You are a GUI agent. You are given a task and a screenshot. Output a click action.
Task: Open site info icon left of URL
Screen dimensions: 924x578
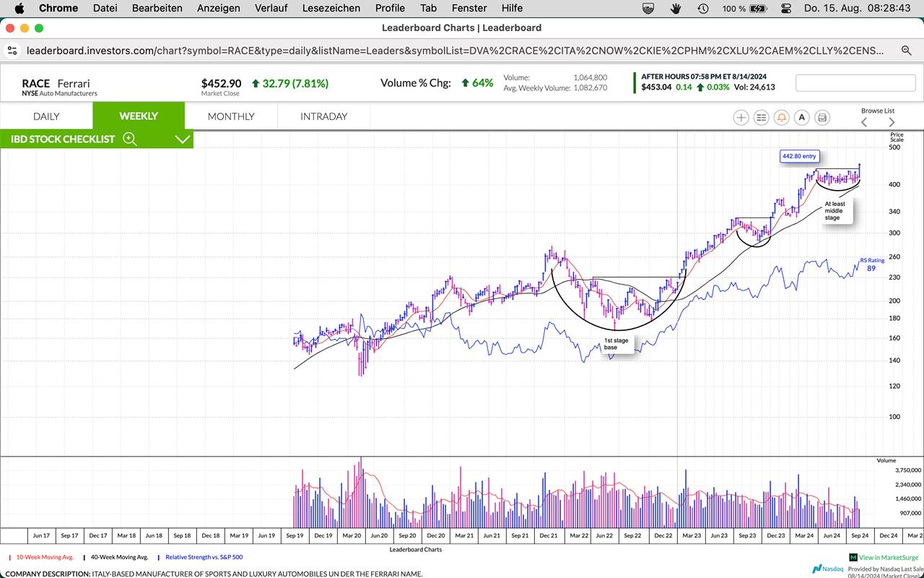point(12,51)
